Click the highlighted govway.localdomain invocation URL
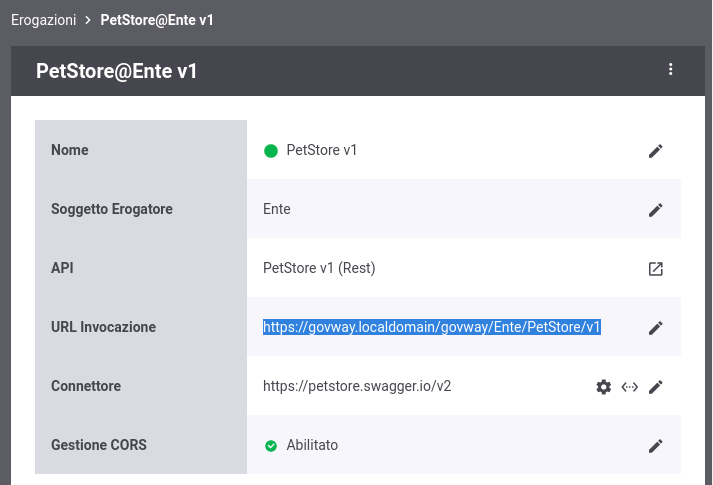This screenshot has width=713, height=485. point(432,327)
